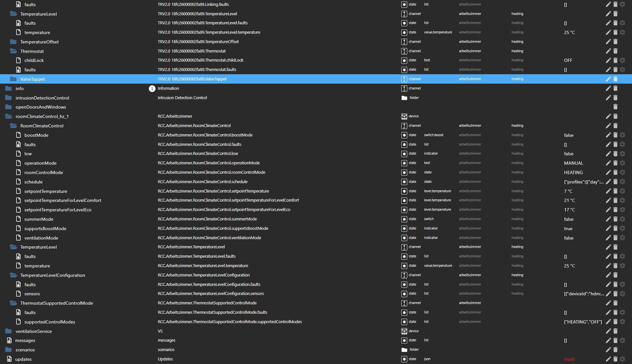Open gear settings for childLock state

[x=622, y=60]
